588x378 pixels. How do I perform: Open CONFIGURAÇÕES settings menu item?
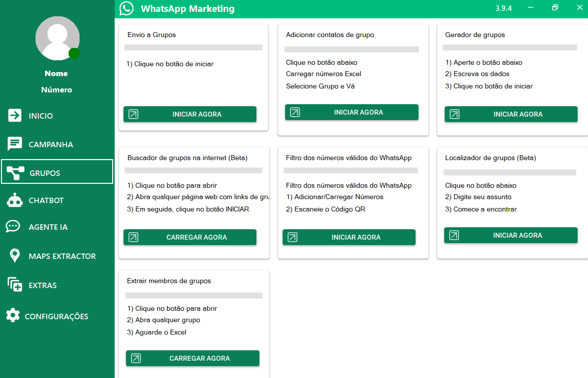57,316
